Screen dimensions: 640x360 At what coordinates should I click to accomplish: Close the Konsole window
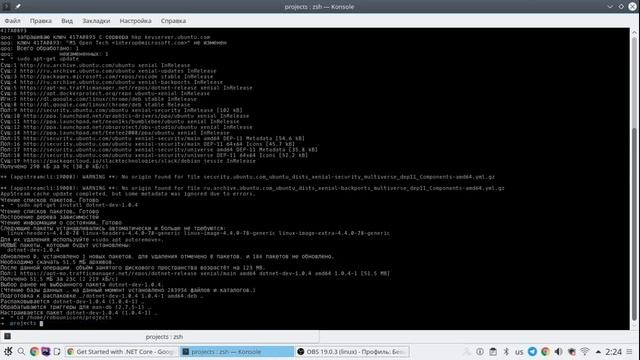632,7
